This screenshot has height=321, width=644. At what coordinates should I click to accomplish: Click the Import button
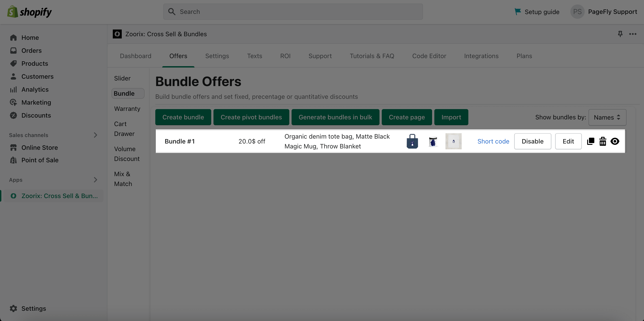click(x=451, y=117)
